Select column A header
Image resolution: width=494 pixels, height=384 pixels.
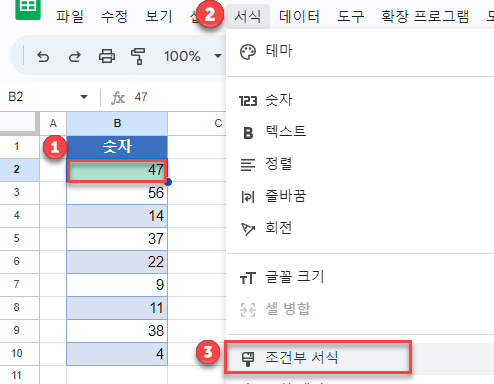(53, 123)
